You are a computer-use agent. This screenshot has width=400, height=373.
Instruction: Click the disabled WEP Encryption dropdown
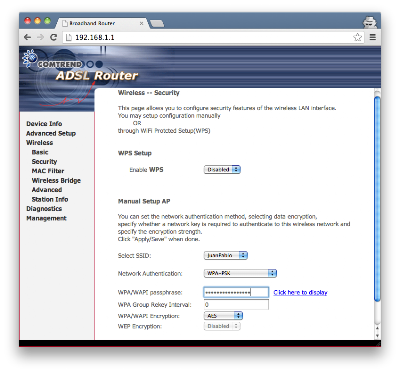pyautogui.click(x=222, y=326)
